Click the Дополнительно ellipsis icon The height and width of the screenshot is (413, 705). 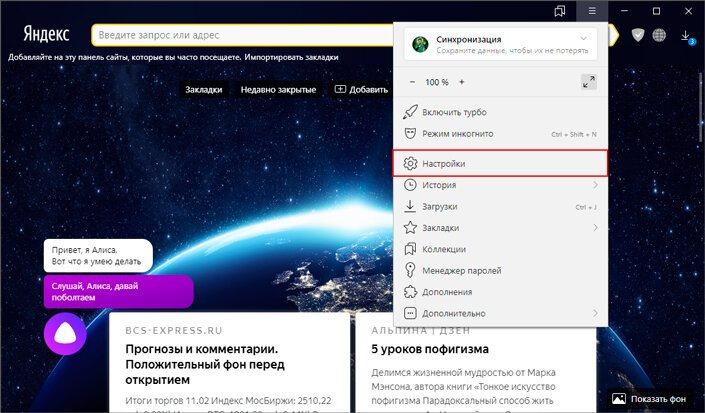click(410, 313)
